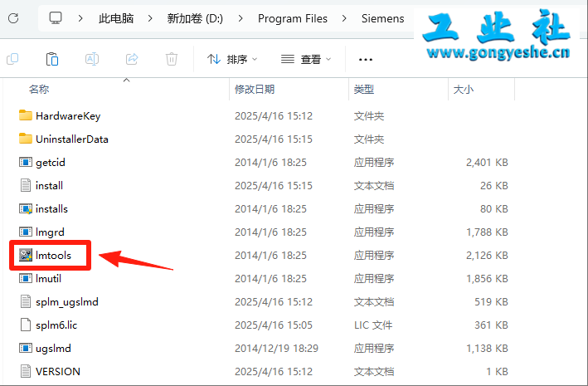The height and width of the screenshot is (386, 588).
Task: Select the installs file name
Action: click(51, 208)
